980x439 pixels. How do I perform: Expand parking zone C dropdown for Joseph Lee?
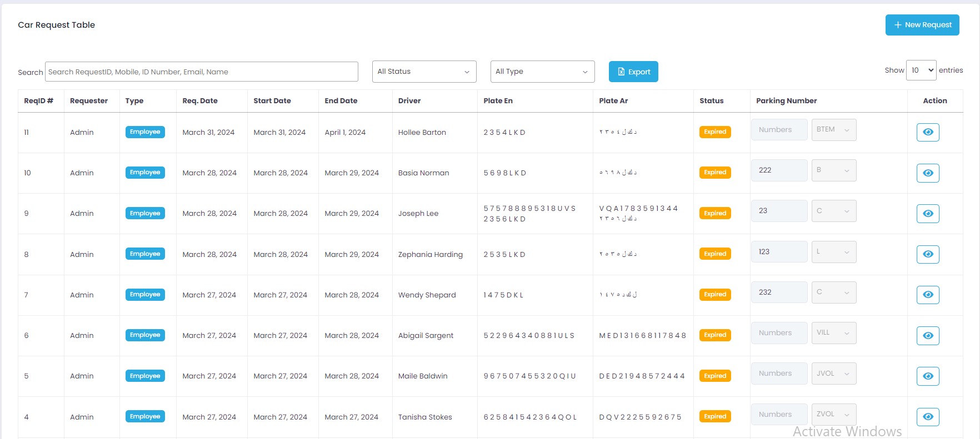(x=834, y=211)
